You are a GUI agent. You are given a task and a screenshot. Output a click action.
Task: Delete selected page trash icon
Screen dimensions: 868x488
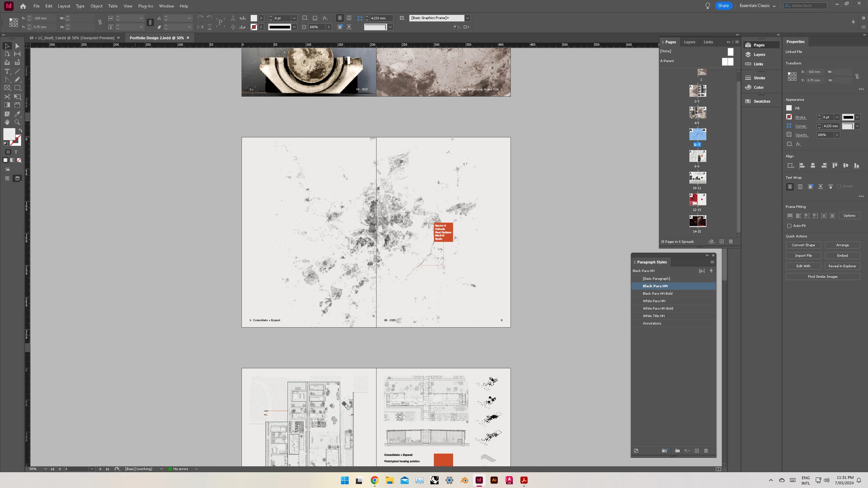click(731, 241)
